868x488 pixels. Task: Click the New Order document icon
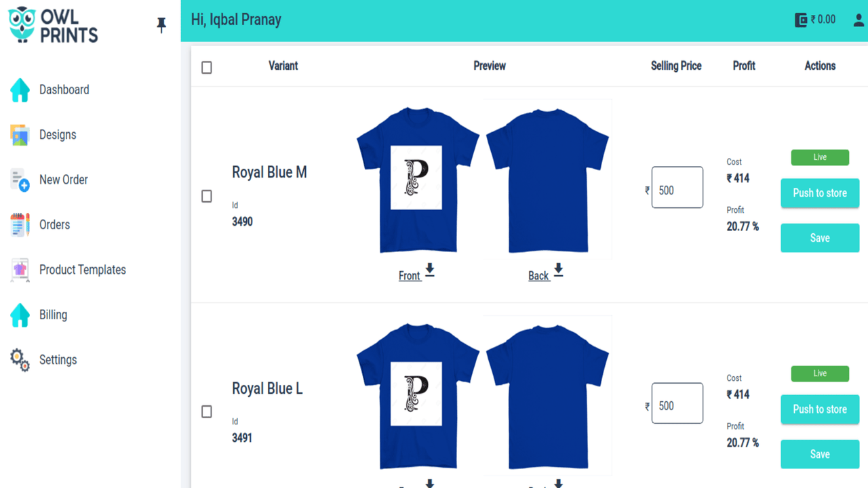tap(20, 180)
